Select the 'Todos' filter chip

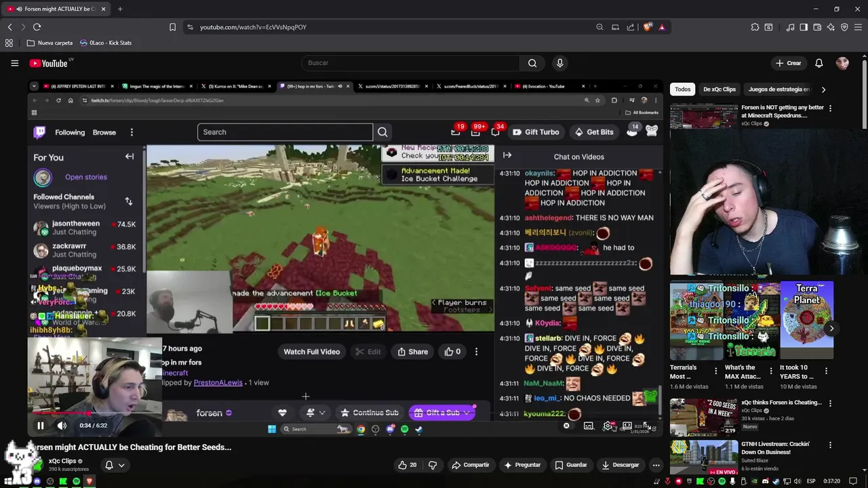tap(682, 89)
